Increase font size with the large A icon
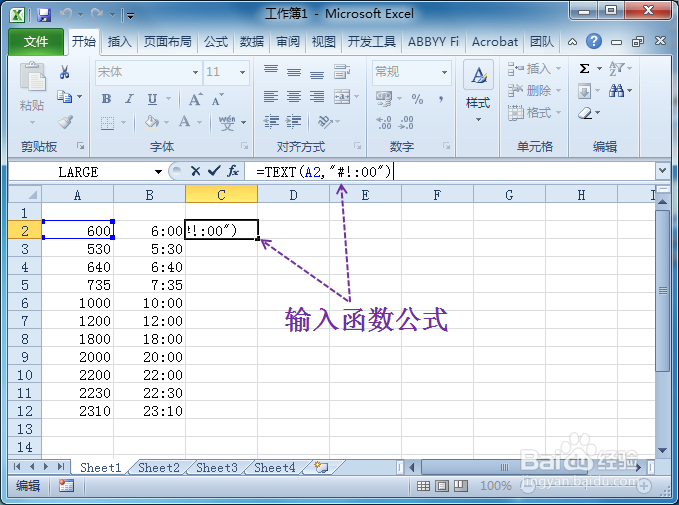This screenshot has height=505, width=679. click(195, 99)
